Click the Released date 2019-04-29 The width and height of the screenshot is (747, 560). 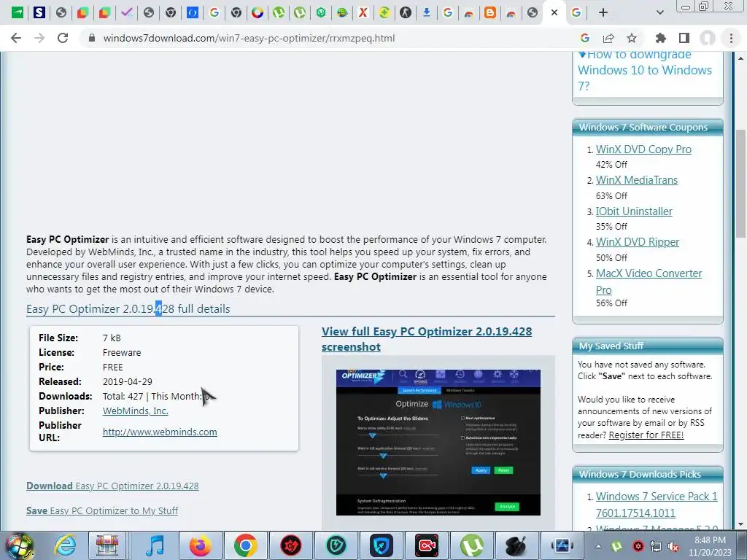tap(127, 381)
